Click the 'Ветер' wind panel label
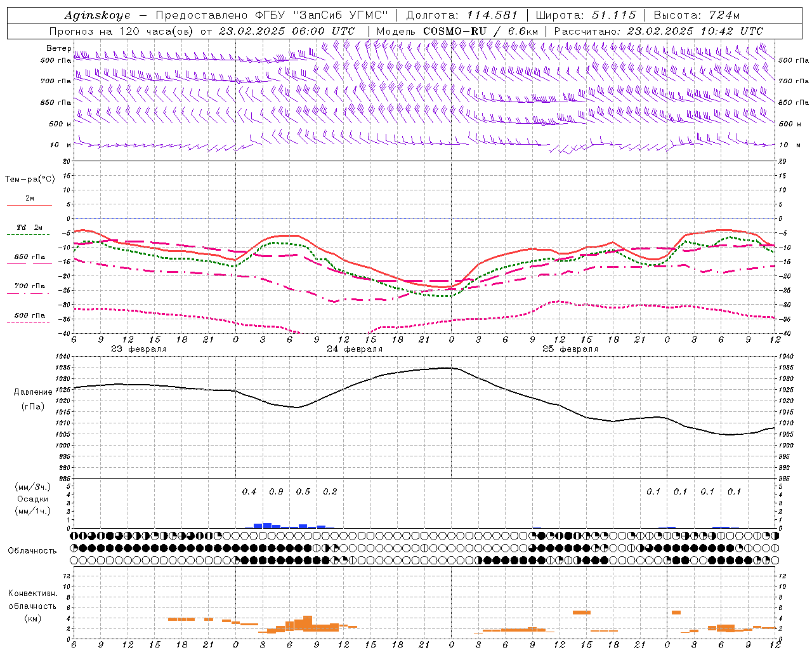The image size is (812, 650). point(58,48)
